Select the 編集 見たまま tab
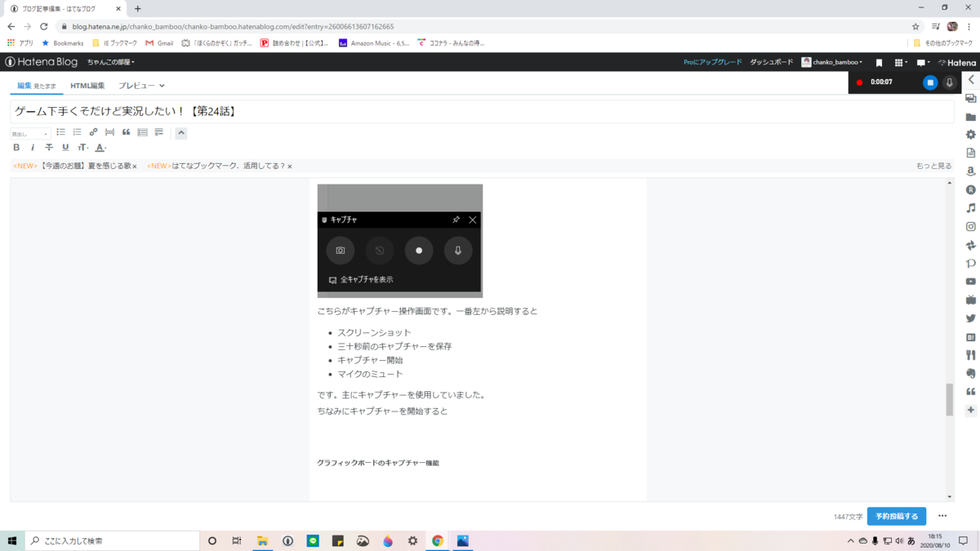 click(x=37, y=86)
